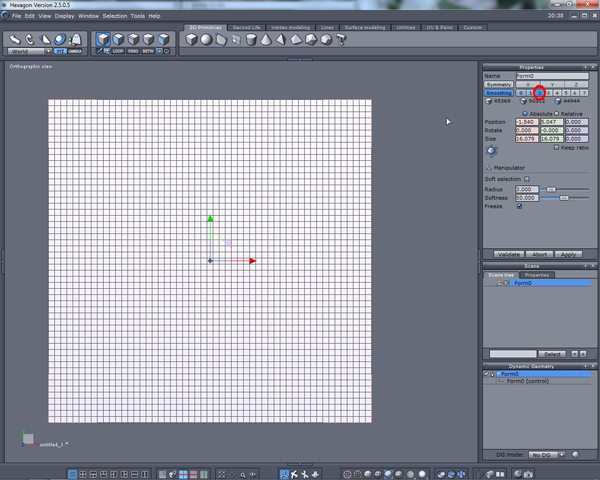600x480 pixels.
Task: Click the Position X value field
Action: click(x=527, y=122)
